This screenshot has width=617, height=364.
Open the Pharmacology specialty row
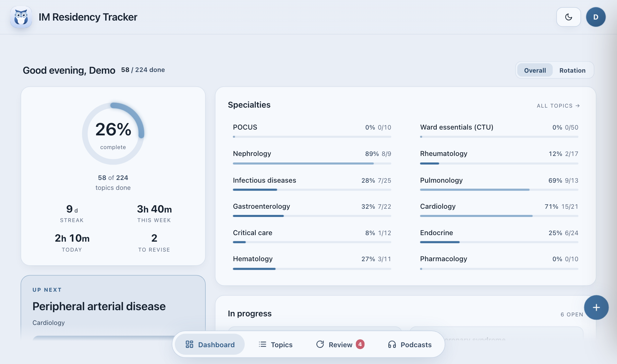[499, 263]
